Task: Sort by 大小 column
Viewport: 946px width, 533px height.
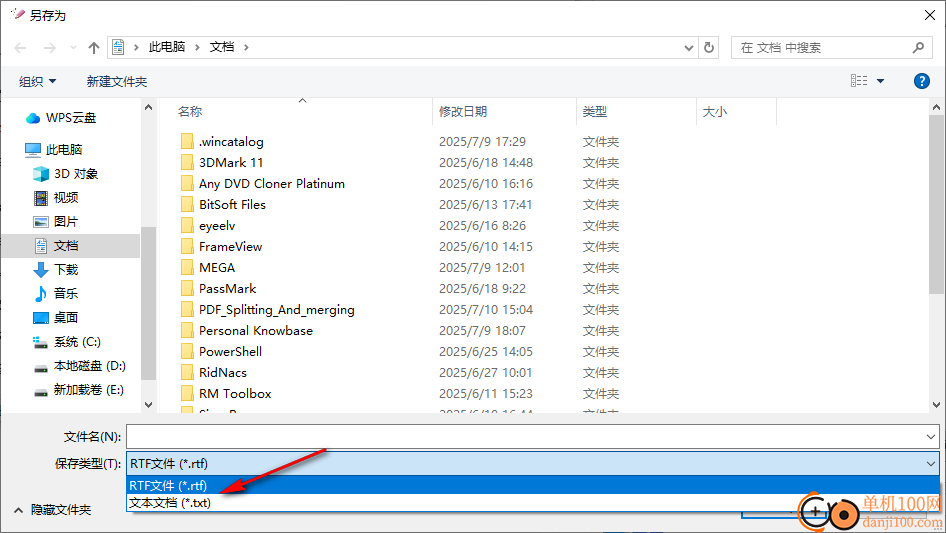Action: pos(715,112)
